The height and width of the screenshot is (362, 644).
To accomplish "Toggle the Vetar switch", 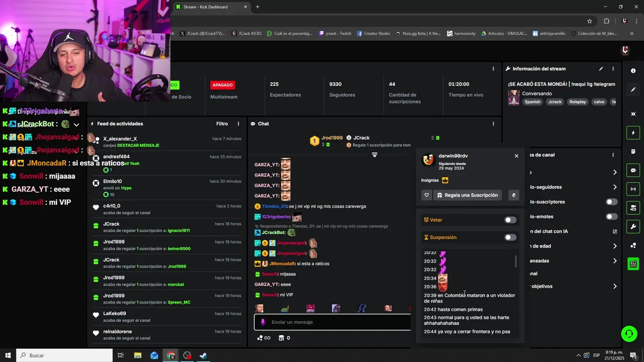I will pos(510,220).
